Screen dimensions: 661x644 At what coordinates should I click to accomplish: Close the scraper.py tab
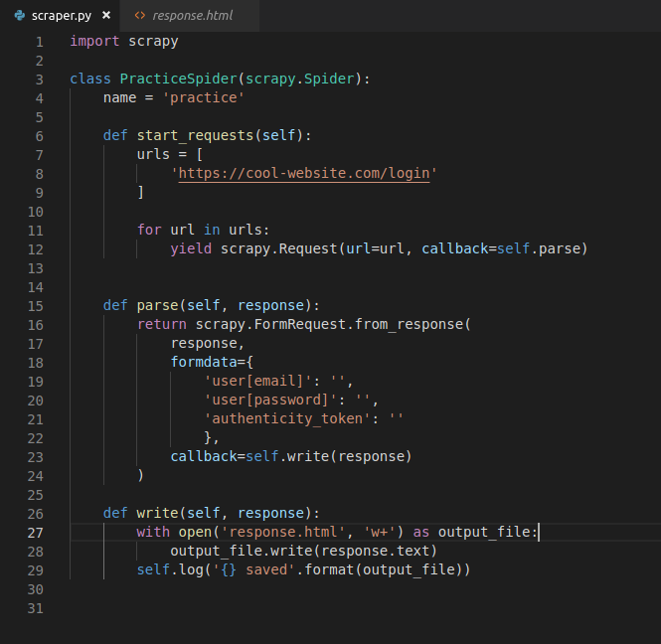click(106, 16)
